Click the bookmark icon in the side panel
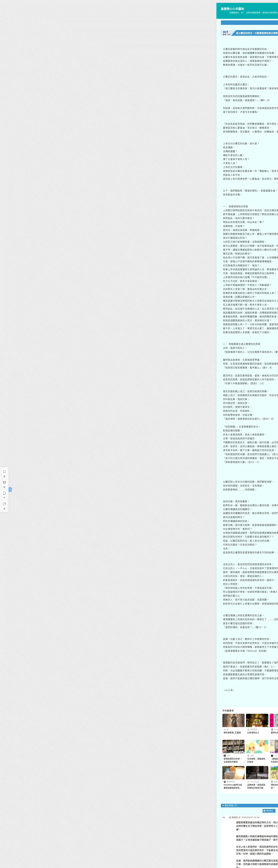278x868 pixels. click(4, 471)
